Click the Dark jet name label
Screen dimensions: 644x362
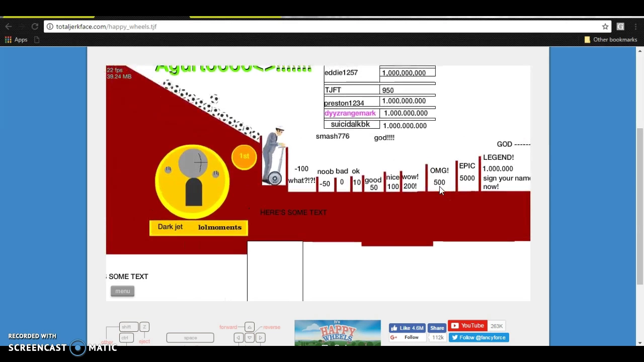pyautogui.click(x=170, y=227)
